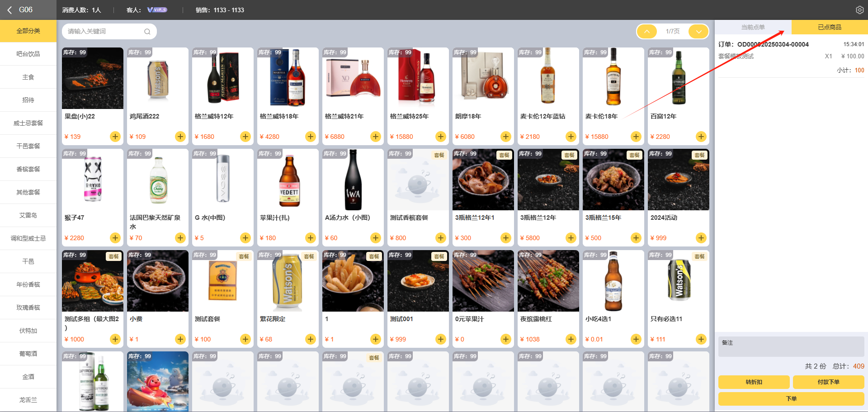Click the 下单 button
The image size is (868, 412).
791,399
